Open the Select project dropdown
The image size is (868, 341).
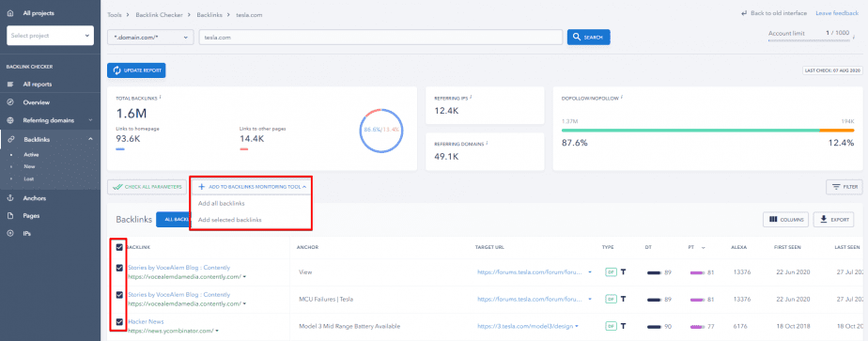[x=51, y=36]
